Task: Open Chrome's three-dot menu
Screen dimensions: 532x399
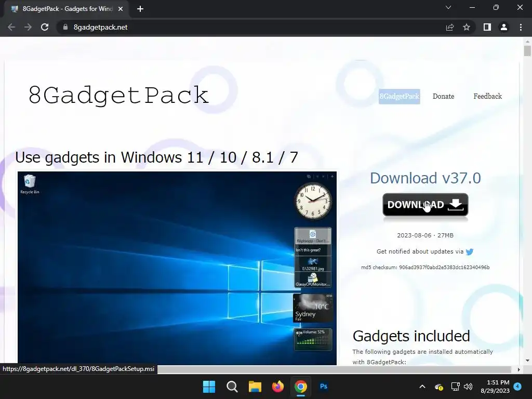Action: [521, 27]
